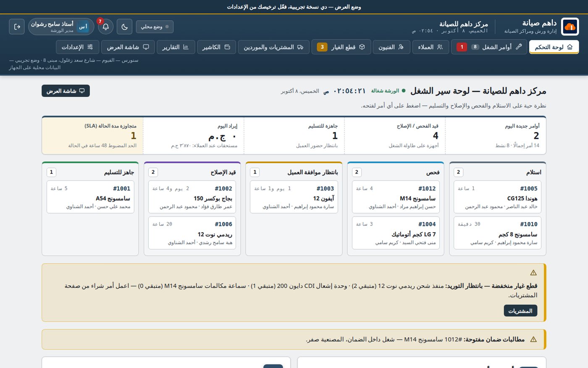
Task: Click the داهم صيانة app logo
Action: point(570,26)
